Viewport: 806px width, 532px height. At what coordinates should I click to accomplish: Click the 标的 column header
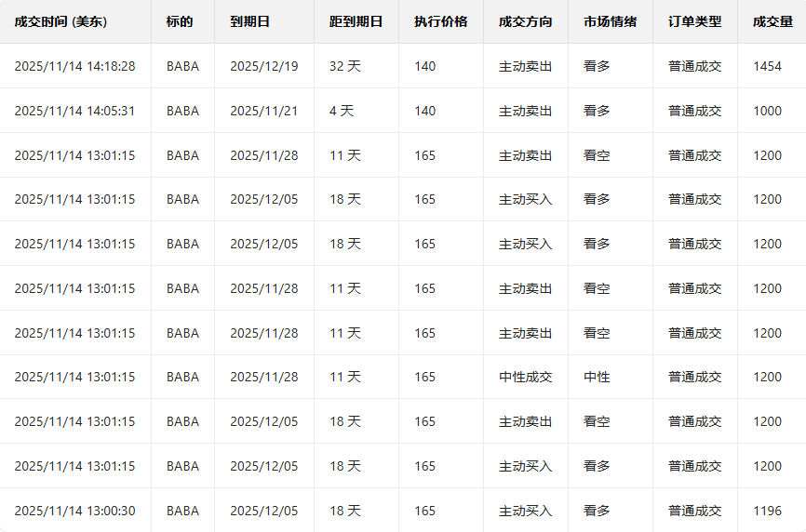click(180, 21)
